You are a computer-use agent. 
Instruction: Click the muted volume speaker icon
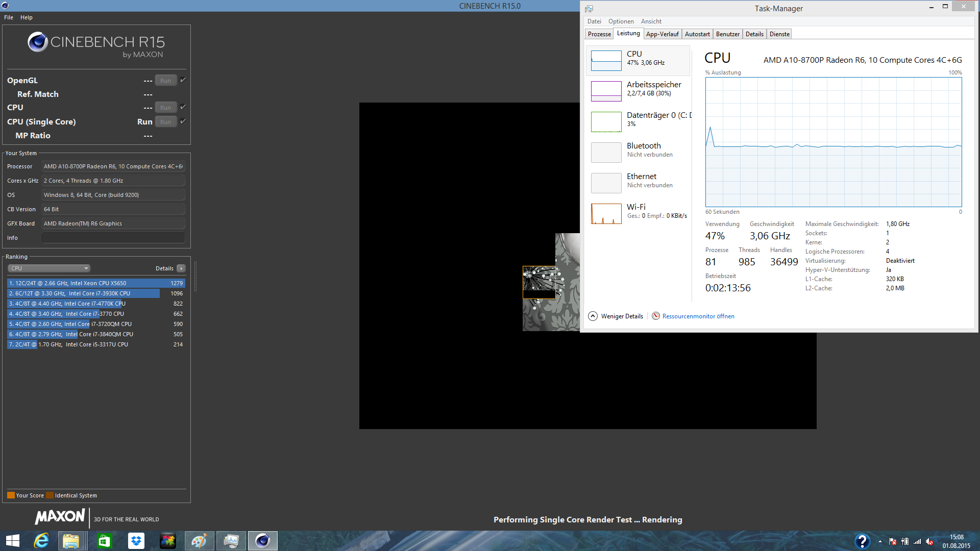tap(929, 541)
